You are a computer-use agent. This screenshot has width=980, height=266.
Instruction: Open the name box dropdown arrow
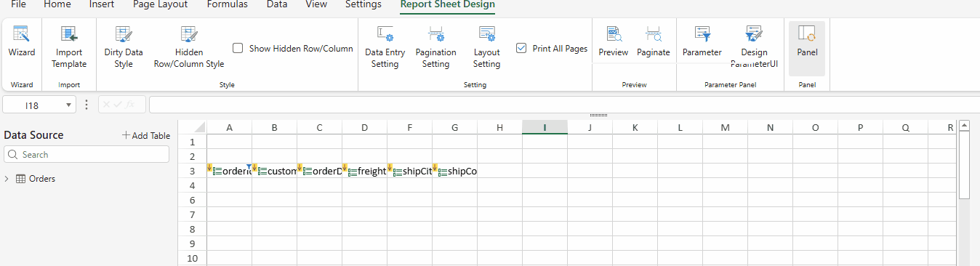coord(69,105)
